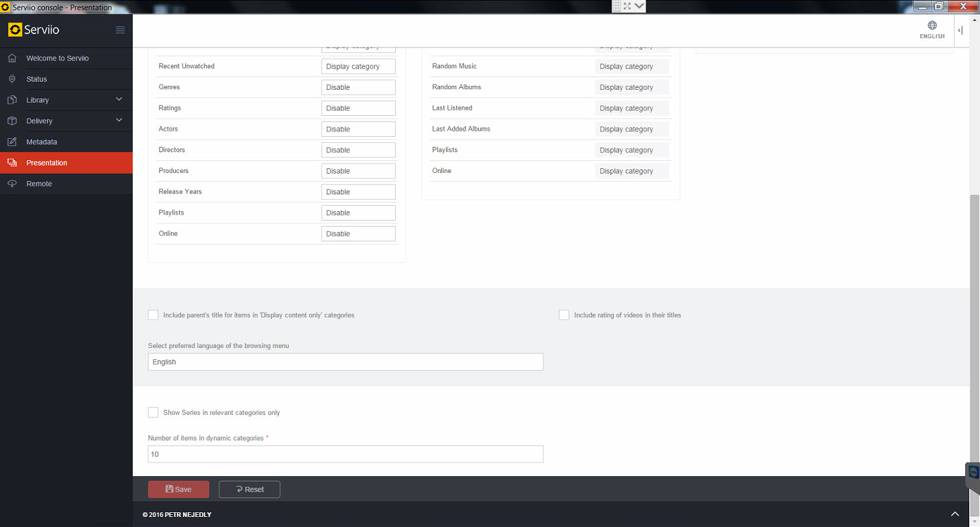This screenshot has height=527, width=980.
Task: Collapse the right panel using top-right arrow
Action: (960, 30)
